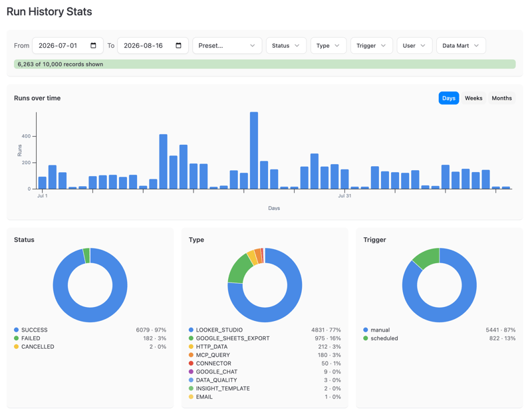Select GOOGLE_SHEETS_EXPORT label in Type legend

pyautogui.click(x=233, y=338)
